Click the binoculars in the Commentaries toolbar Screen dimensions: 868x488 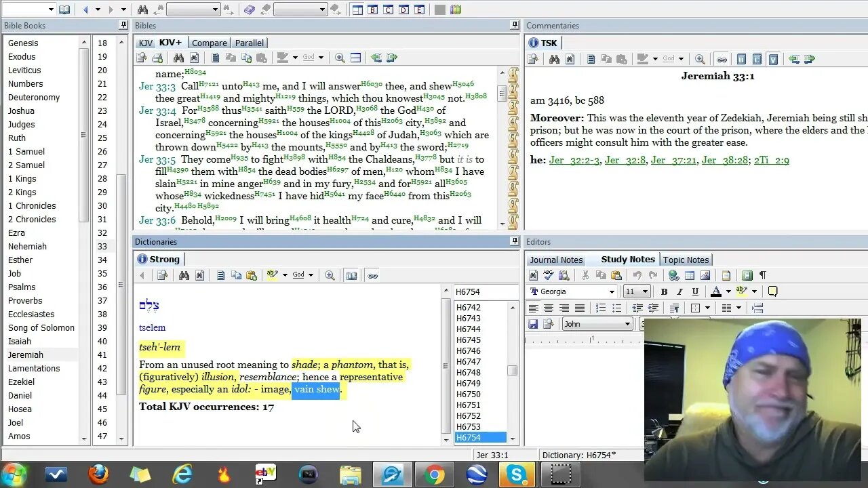(554, 60)
